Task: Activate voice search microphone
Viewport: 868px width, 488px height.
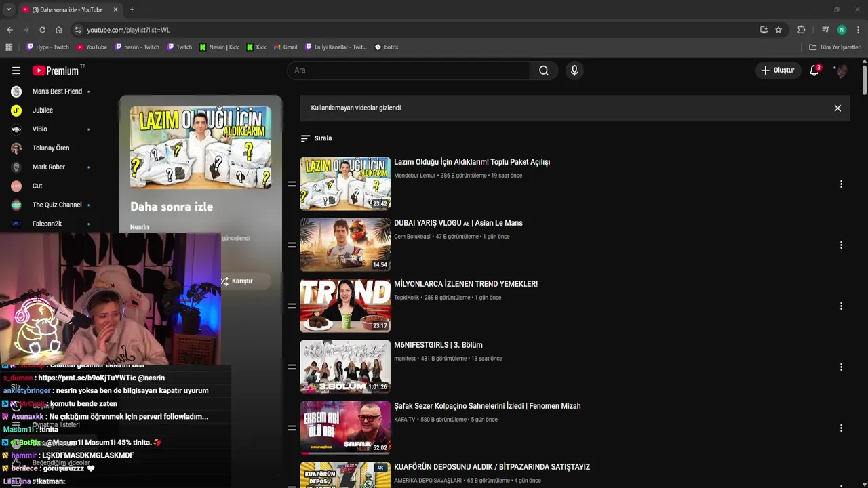Action: click(x=574, y=70)
